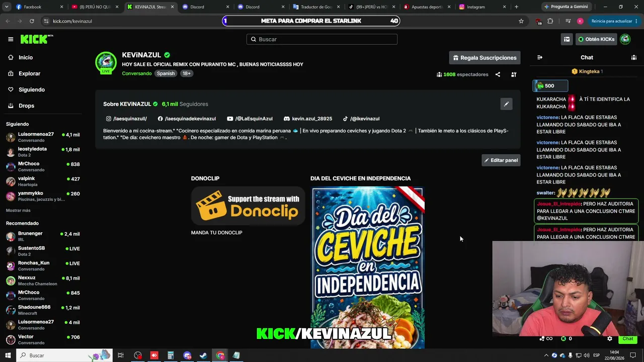Screen dimensions: 644x362
Task: Click the Donoclip support banner
Action: click(248, 206)
